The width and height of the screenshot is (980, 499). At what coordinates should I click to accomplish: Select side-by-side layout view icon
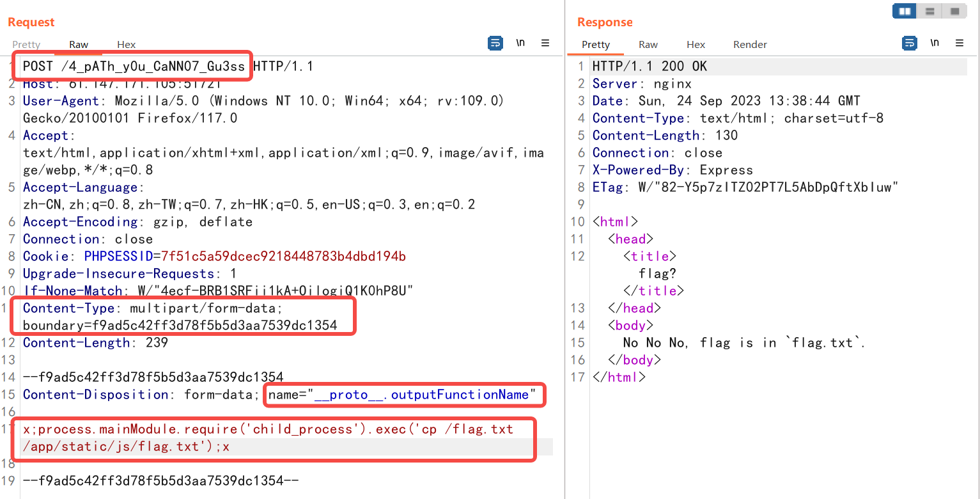click(x=905, y=11)
